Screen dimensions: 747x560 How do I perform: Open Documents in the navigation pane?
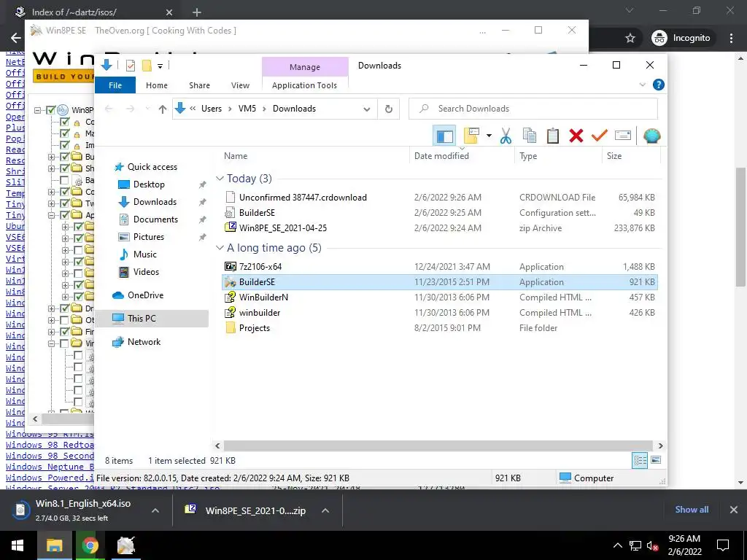[155, 219]
